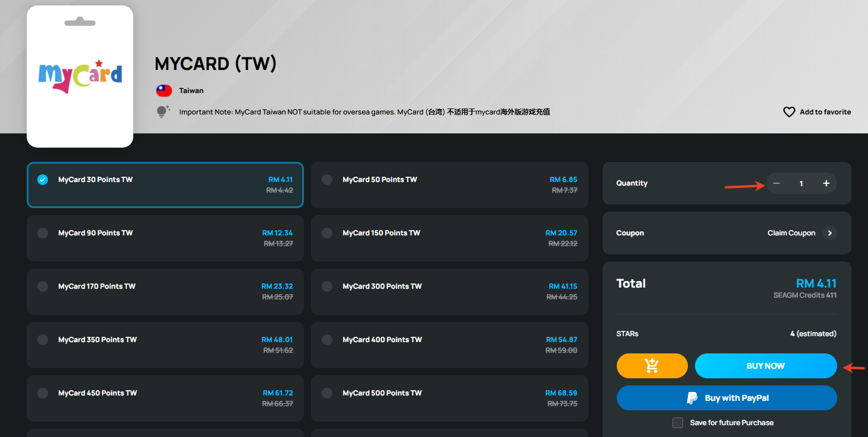868x437 pixels.
Task: Click the RM 68.59 price text
Action: (562, 393)
